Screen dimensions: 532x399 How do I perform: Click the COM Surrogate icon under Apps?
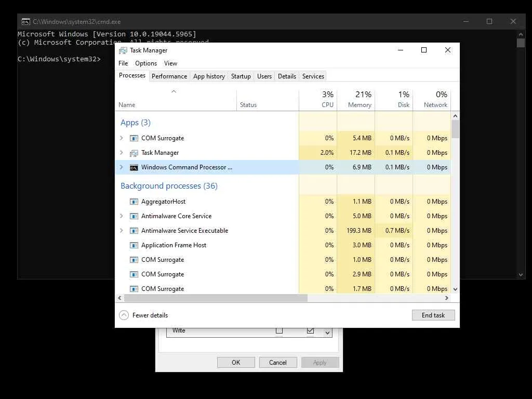point(134,138)
